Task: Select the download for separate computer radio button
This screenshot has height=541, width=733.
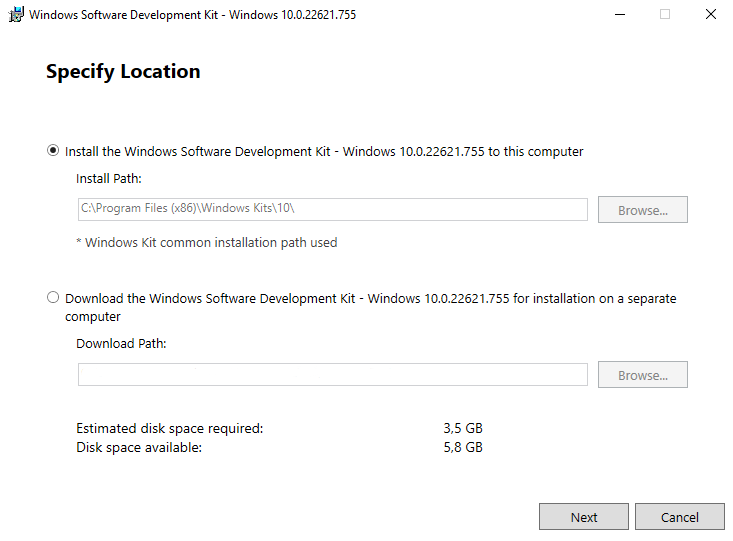Action: [x=53, y=298]
